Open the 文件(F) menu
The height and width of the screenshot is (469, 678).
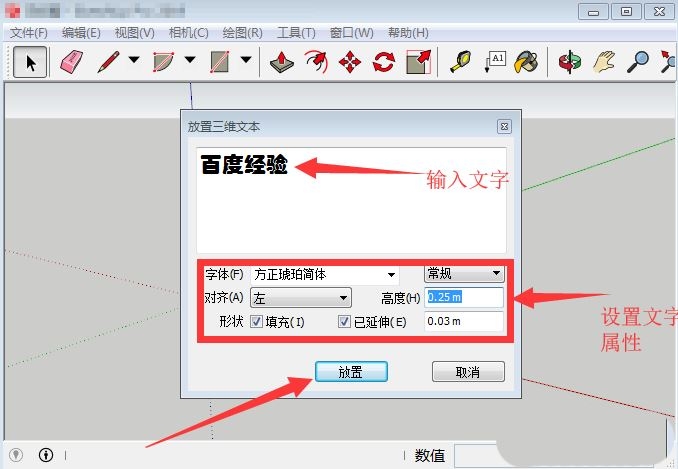(29, 33)
